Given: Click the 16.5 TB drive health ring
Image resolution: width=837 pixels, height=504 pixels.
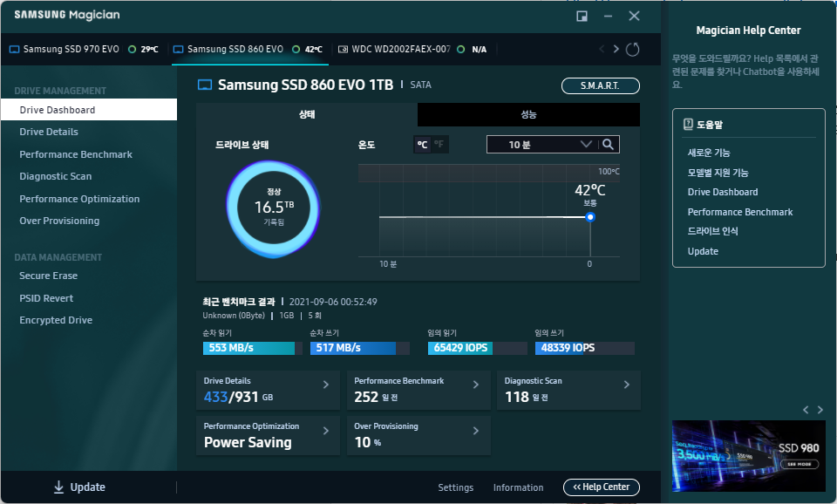Looking at the screenshot, I should [x=273, y=208].
